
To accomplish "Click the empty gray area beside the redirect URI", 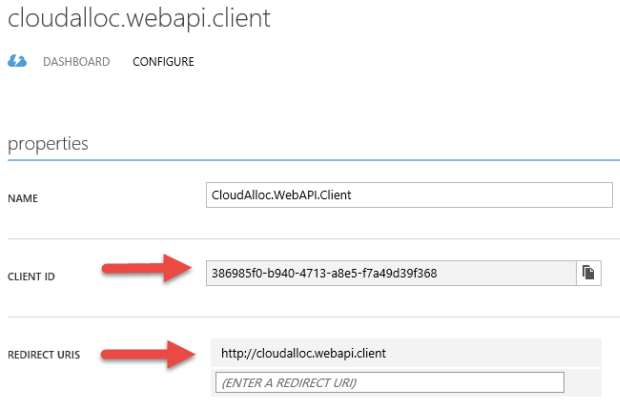I will point(500,353).
